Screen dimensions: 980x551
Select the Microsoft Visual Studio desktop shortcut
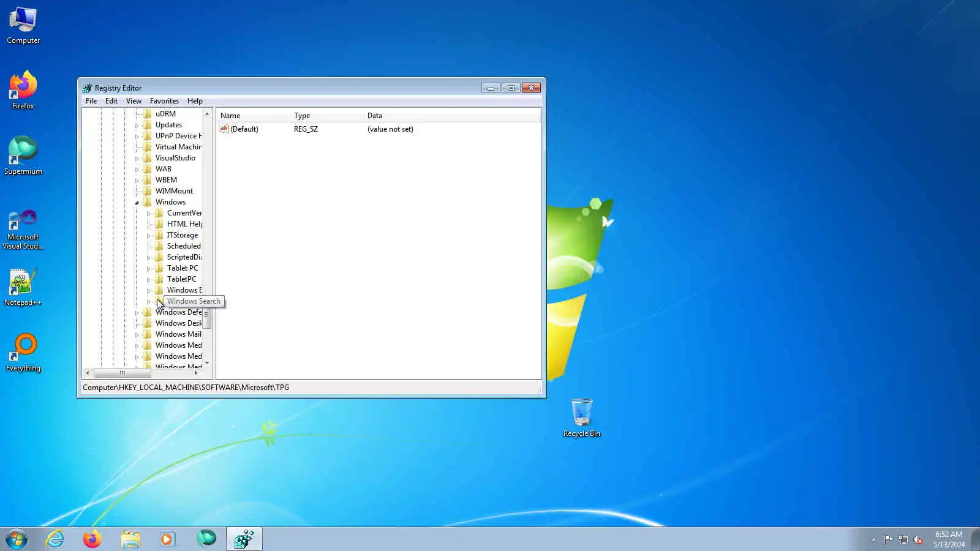point(23,230)
